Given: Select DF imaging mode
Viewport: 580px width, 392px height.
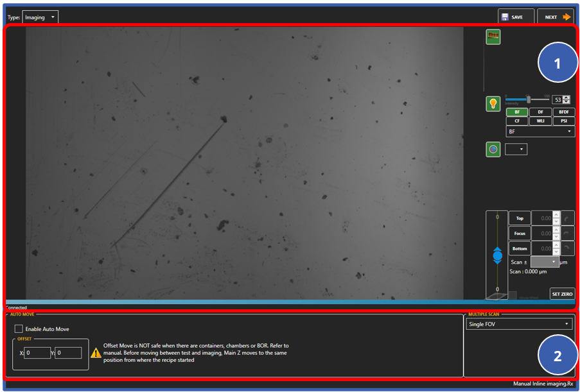Looking at the screenshot, I should (541, 112).
